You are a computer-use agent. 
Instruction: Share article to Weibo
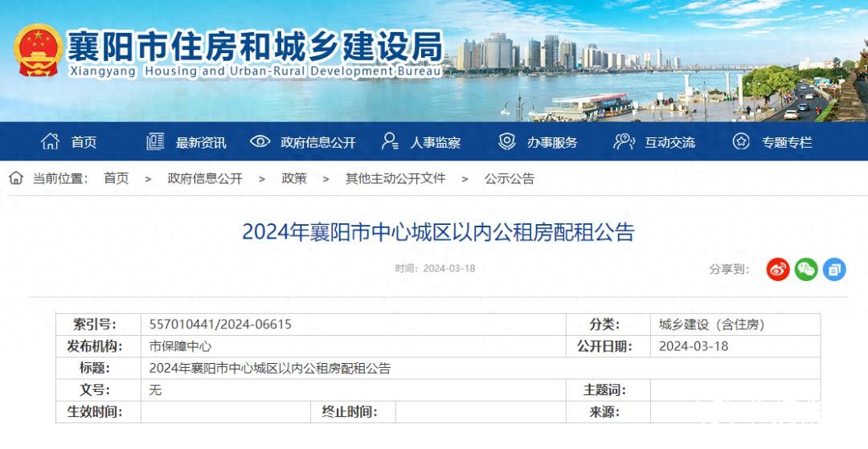tap(778, 269)
